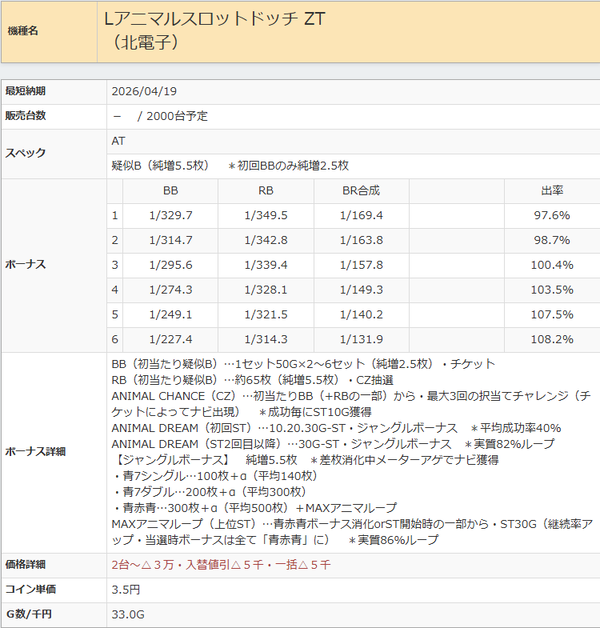Select RB value 1/328.1
This screenshot has height=628, width=600.
pyautogui.click(x=266, y=290)
